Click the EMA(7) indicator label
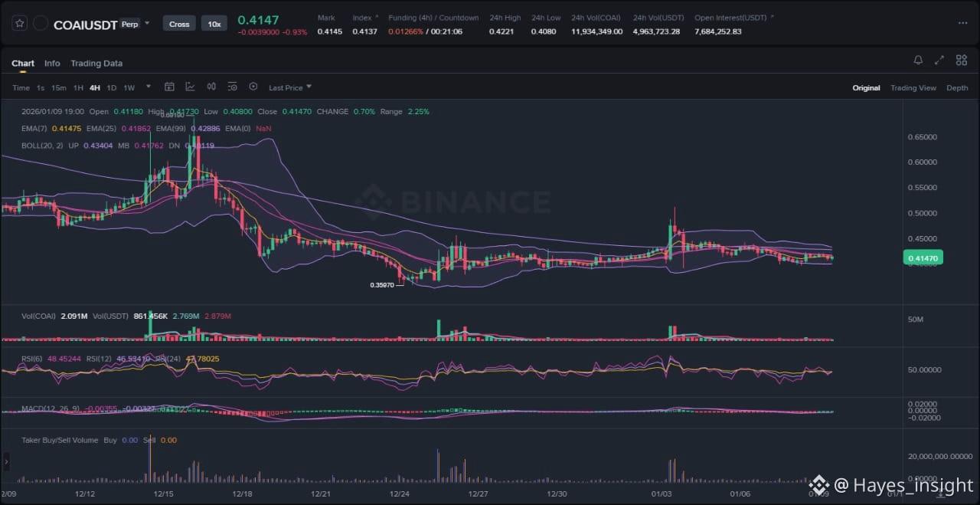Screen dimensions: 980x505 [x=34, y=129]
